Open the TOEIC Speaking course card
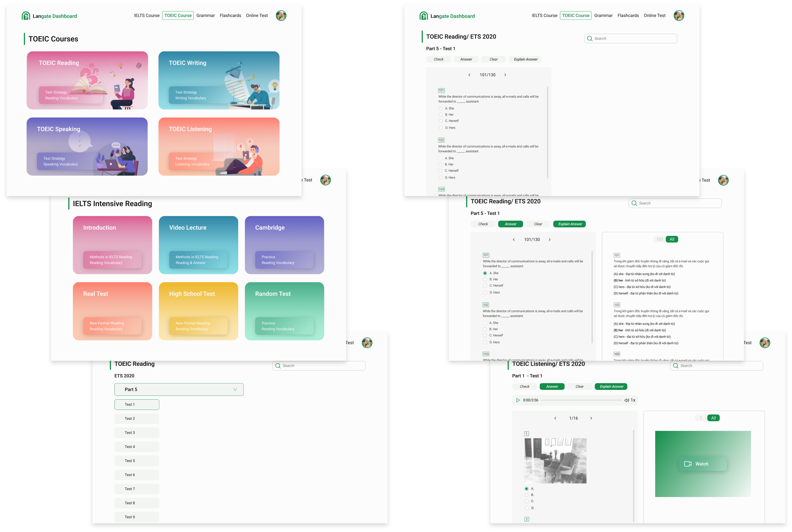Image resolution: width=792 pixels, height=532 pixels. coord(87,146)
